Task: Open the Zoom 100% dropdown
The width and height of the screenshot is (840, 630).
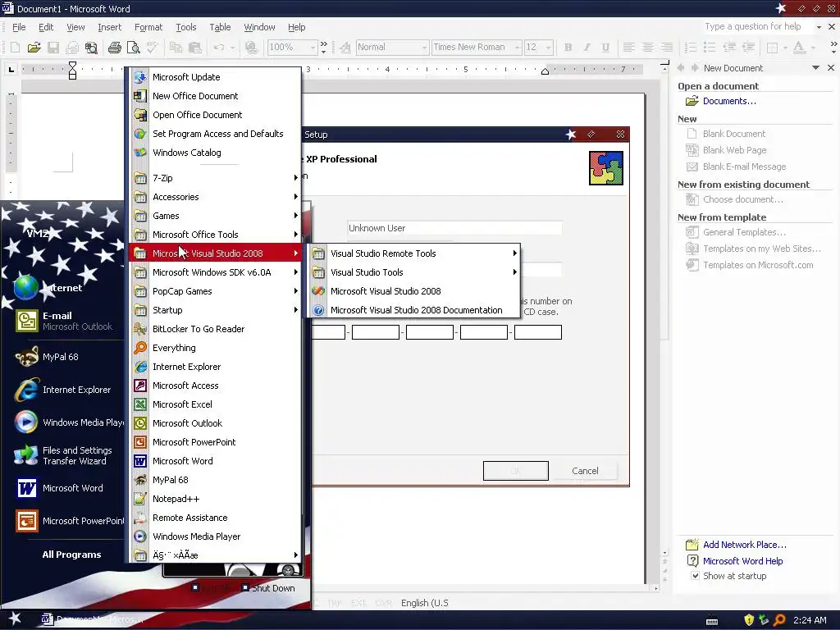Action: click(x=313, y=48)
